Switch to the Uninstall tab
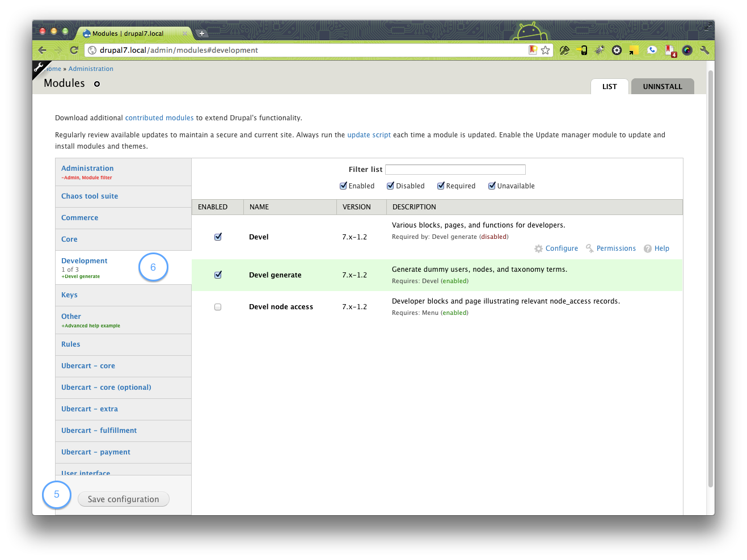 pyautogui.click(x=662, y=86)
